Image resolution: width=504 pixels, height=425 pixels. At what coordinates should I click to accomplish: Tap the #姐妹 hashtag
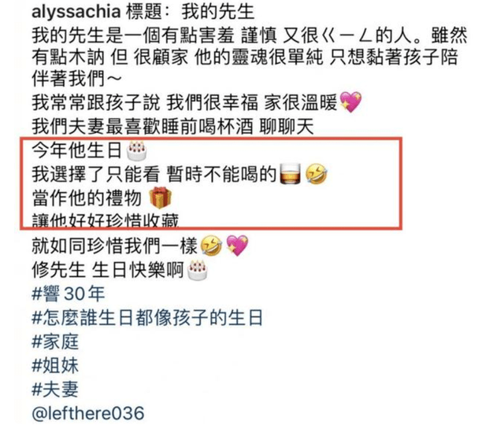coord(55,365)
